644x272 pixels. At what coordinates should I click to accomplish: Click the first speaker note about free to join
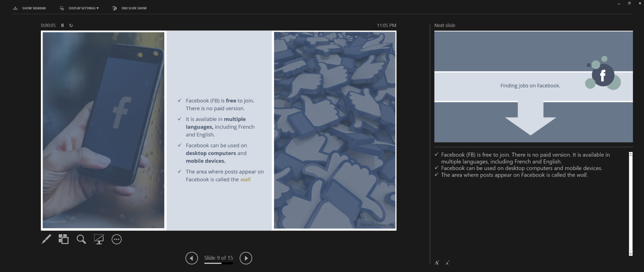tap(525, 158)
